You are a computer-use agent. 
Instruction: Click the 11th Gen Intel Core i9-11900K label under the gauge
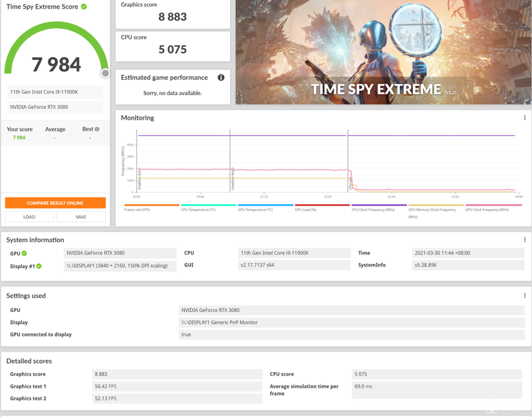pyautogui.click(x=55, y=92)
